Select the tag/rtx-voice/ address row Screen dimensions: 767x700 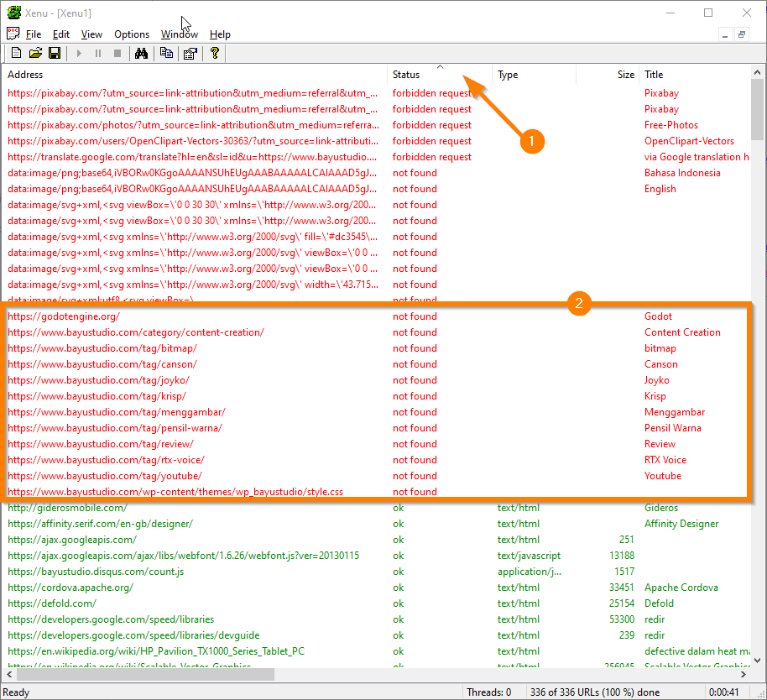(377, 460)
